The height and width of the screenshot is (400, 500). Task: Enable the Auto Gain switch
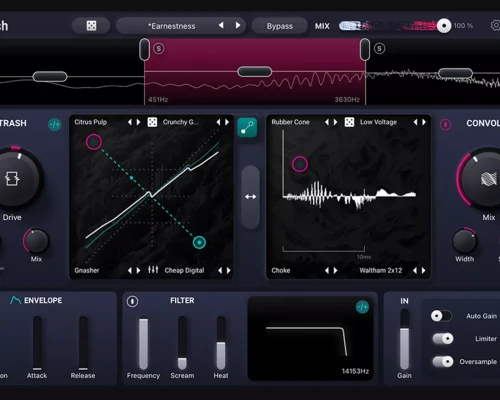click(x=441, y=316)
